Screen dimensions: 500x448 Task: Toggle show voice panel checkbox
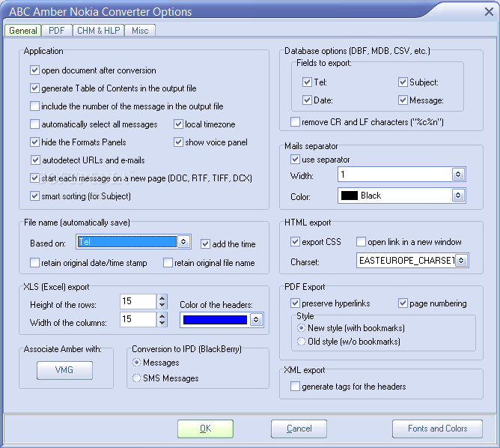tap(178, 142)
